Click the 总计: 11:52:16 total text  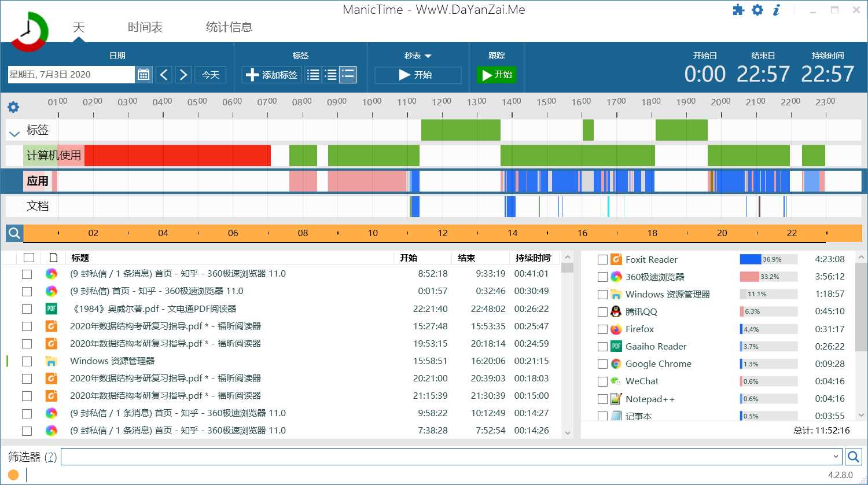point(822,430)
